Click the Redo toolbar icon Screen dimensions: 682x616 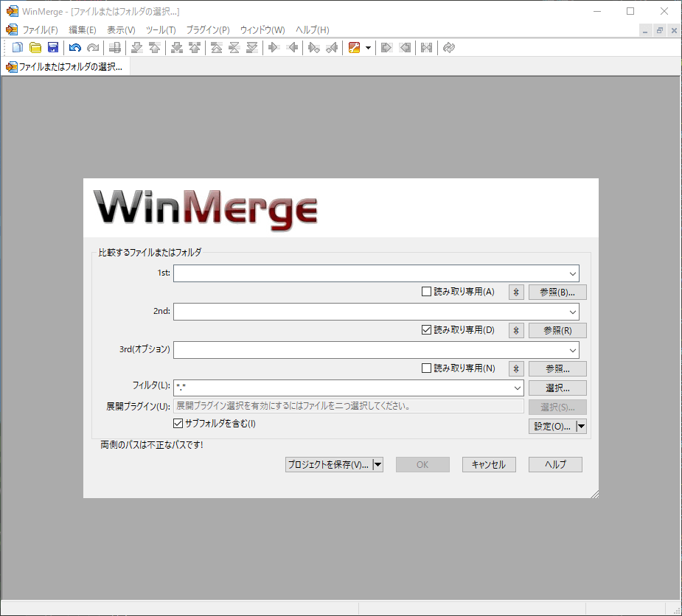(93, 47)
